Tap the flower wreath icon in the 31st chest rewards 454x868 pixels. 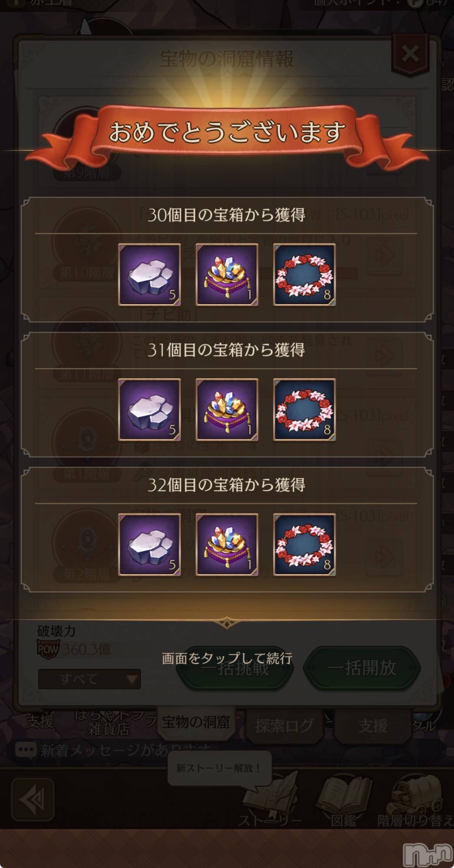(304, 410)
